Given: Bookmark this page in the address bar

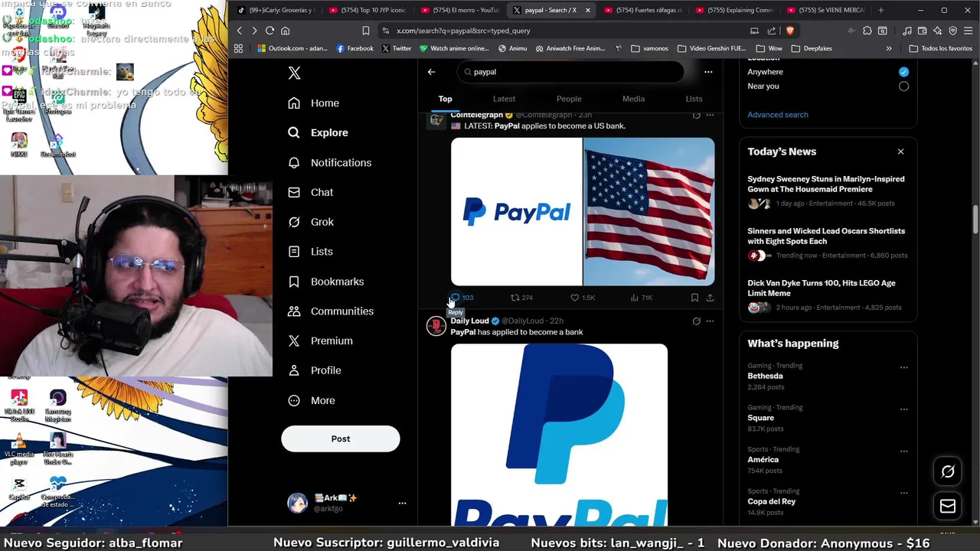Looking at the screenshot, I should click(x=366, y=31).
